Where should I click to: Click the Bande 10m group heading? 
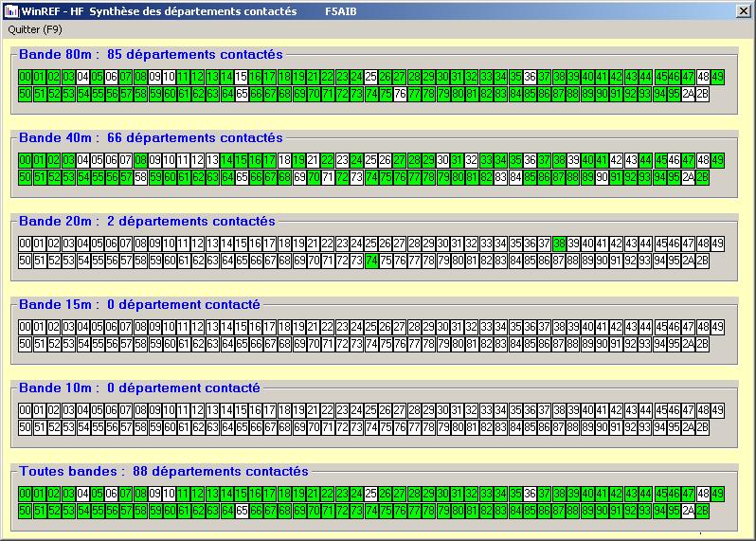139,388
